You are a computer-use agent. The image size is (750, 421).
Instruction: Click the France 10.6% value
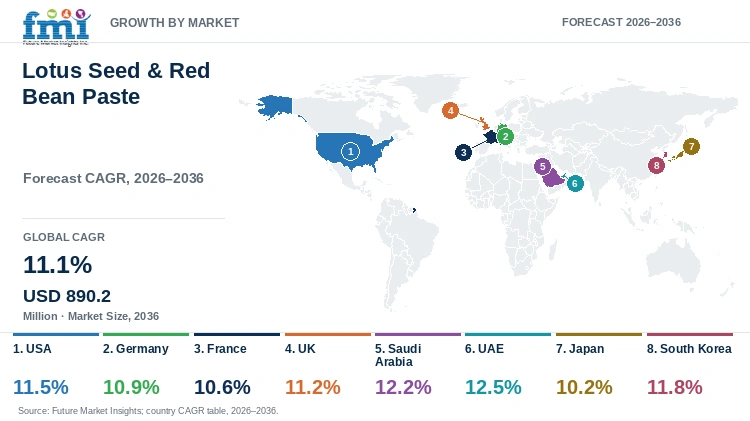[222, 387]
